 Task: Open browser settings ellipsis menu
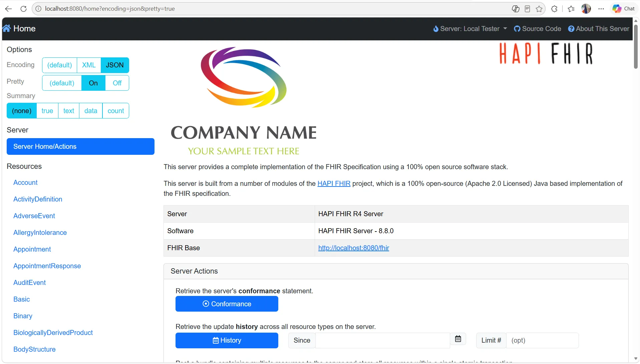click(601, 9)
